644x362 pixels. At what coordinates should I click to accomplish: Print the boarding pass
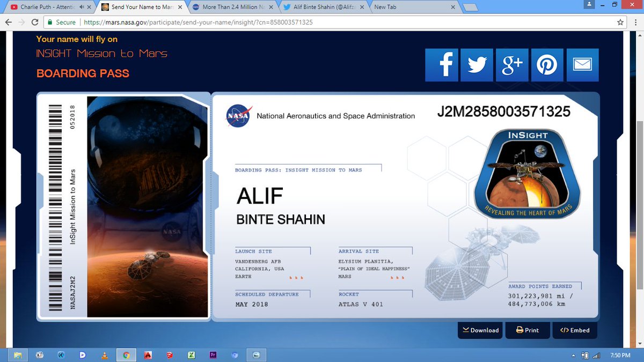tap(528, 330)
